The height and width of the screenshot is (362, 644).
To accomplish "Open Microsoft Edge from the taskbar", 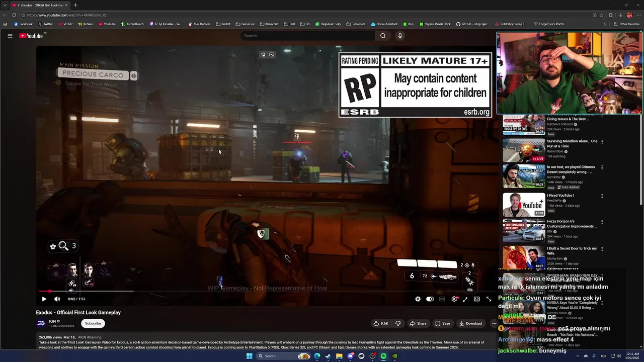I will tap(317, 356).
